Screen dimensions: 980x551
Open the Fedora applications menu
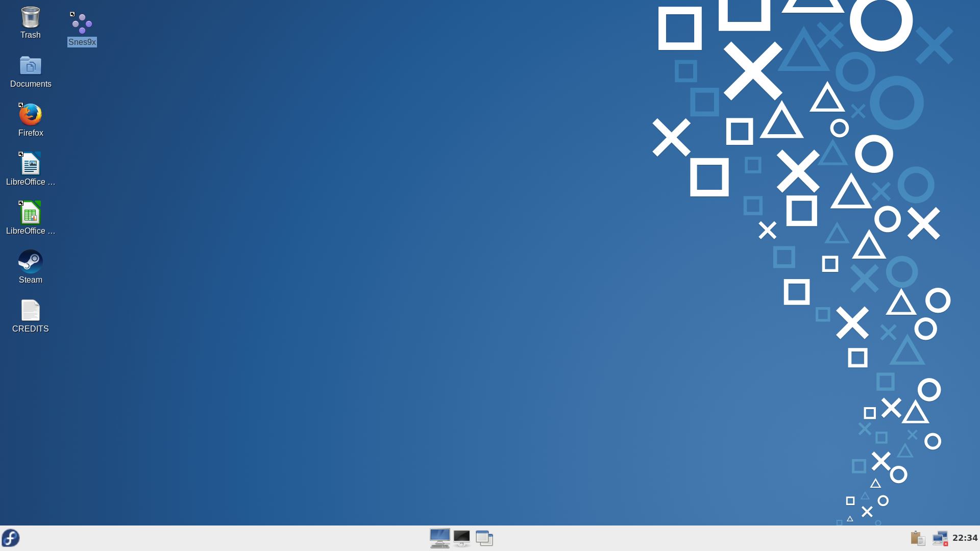tap(10, 538)
